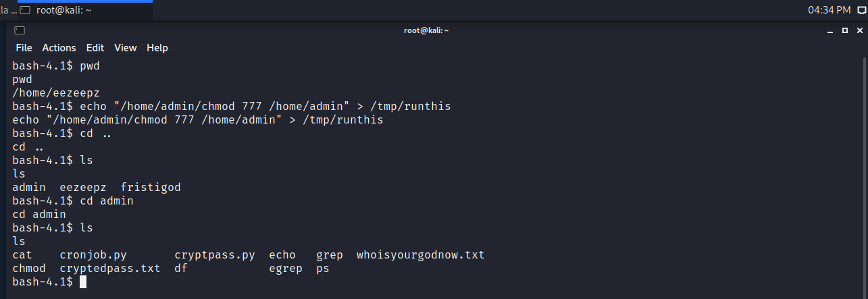Viewport: 868px width, 299px height.
Task: Click the 04:34 PM clock
Action: click(829, 10)
